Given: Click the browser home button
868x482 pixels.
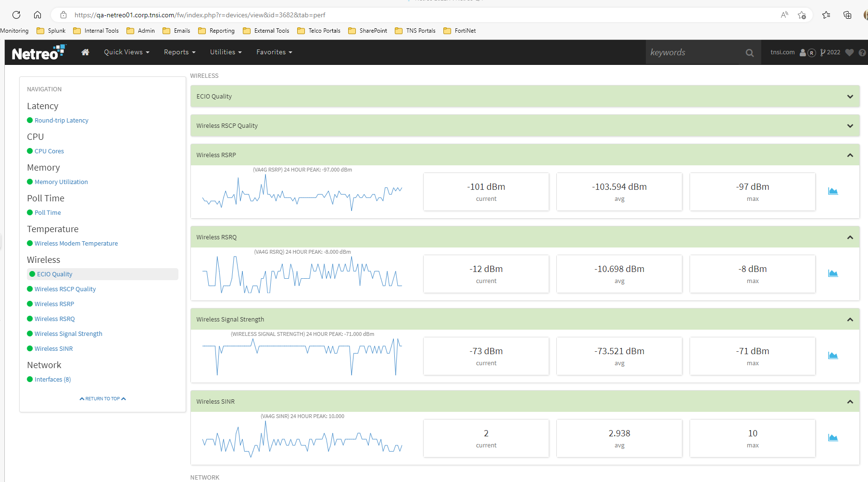Looking at the screenshot, I should [x=38, y=15].
